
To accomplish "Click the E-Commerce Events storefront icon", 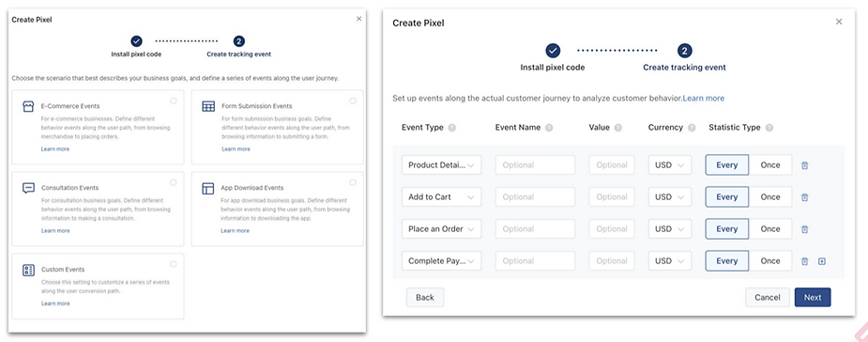I will click(28, 106).
